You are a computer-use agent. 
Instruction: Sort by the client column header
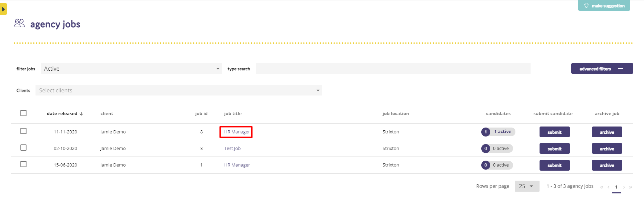[x=107, y=113]
